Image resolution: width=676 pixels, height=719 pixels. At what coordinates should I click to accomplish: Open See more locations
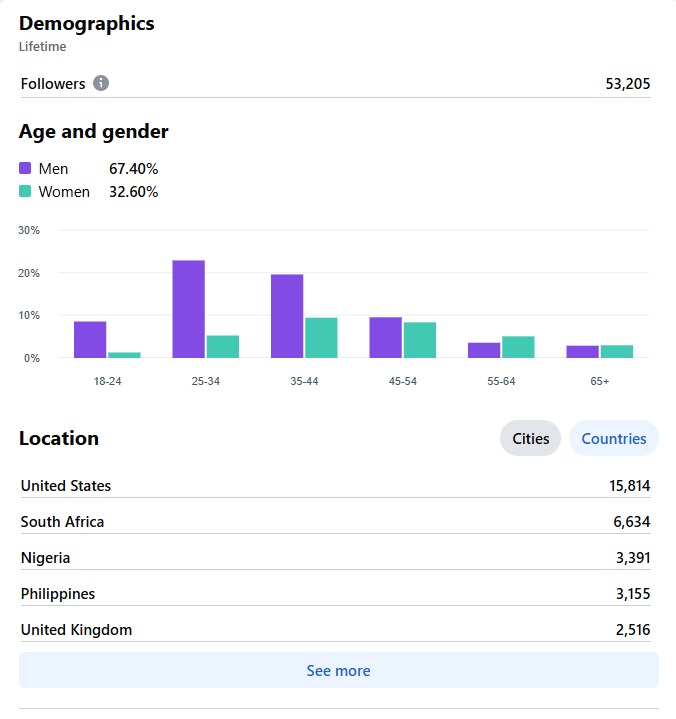point(338,670)
